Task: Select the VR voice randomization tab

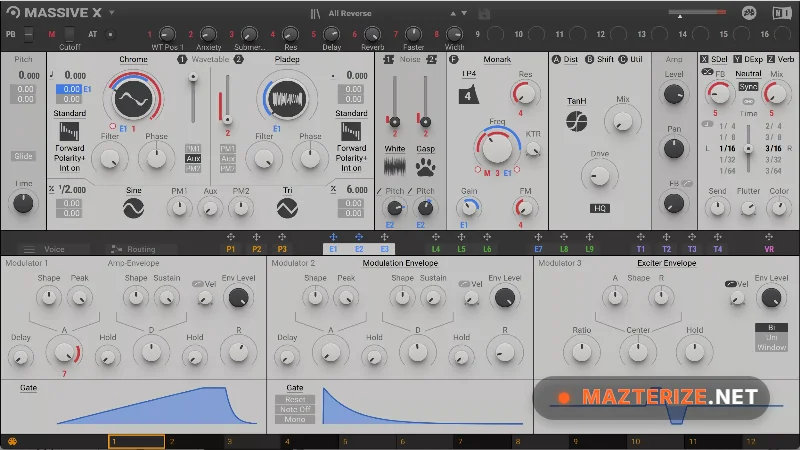Action: point(769,249)
